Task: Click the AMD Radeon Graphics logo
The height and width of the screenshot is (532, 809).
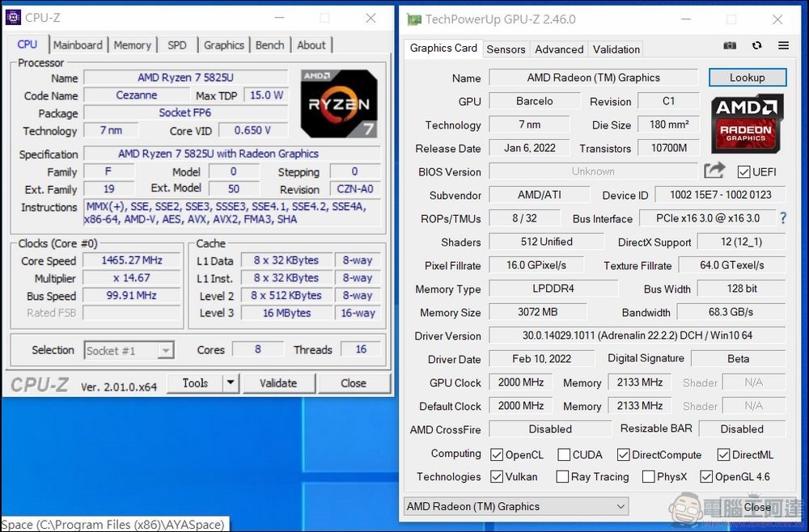Action: pos(747,124)
